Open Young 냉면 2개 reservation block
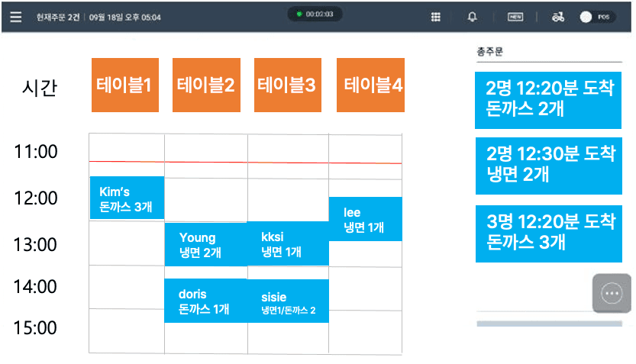The image size is (636, 364). [x=205, y=244]
